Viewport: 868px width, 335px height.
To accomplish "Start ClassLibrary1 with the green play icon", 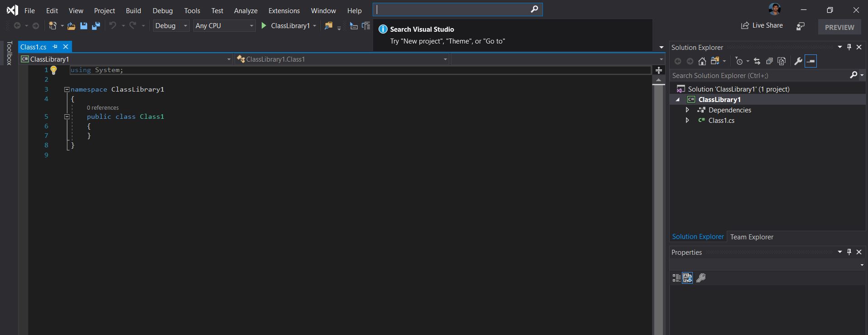I will point(264,26).
